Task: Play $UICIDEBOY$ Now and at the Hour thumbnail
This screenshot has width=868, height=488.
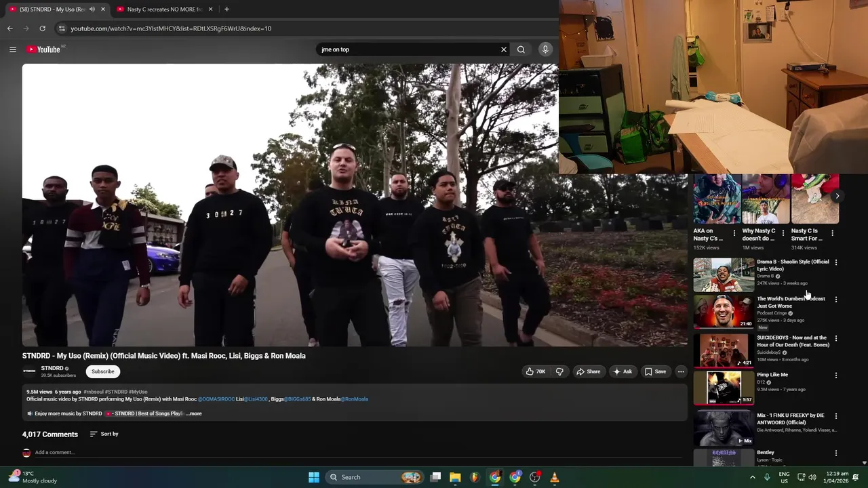Action: tap(724, 350)
